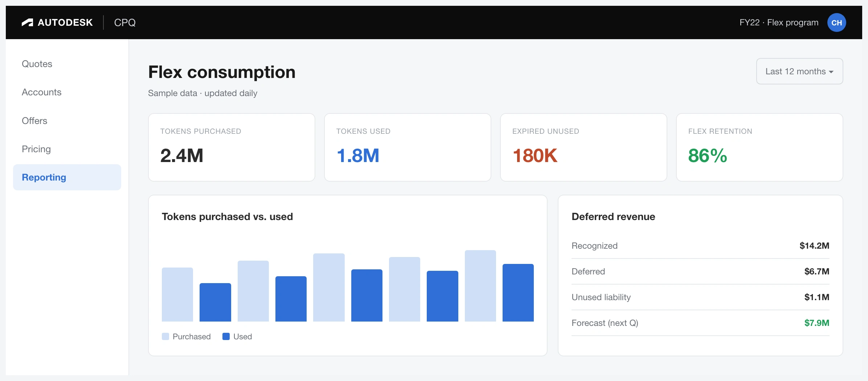Screen dimensions: 868x381
Task: Click the Recognized $14.2M row
Action: coord(700,246)
